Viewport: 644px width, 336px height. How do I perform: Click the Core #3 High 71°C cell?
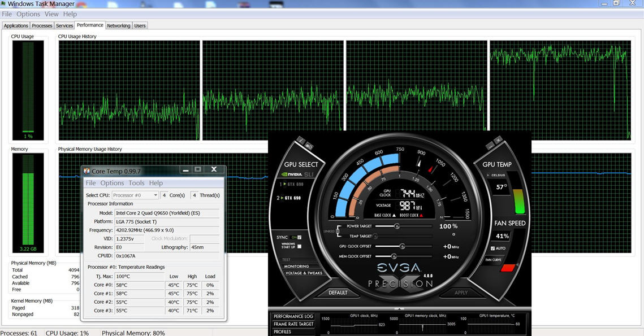192,311
